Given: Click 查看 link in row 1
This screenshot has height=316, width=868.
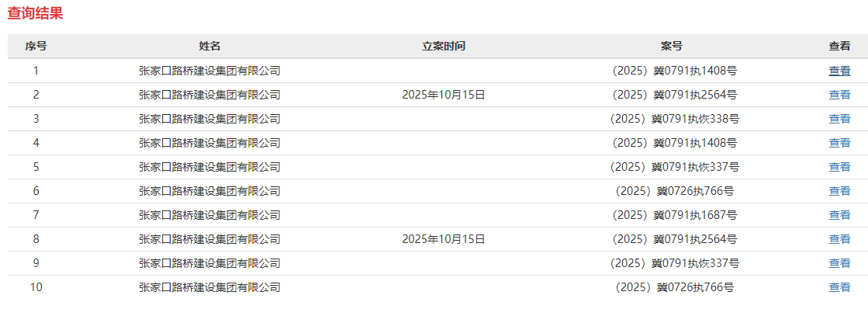Looking at the screenshot, I should (839, 71).
